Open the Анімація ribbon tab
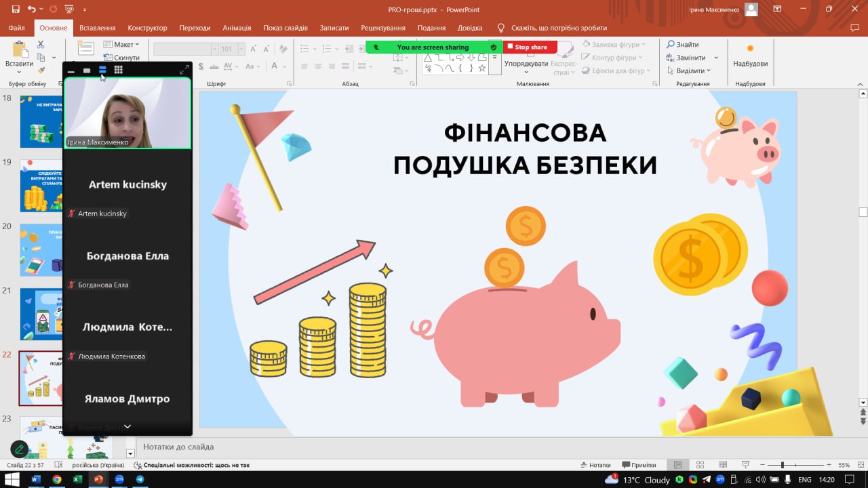Viewport: 868px width, 488px height. (237, 28)
